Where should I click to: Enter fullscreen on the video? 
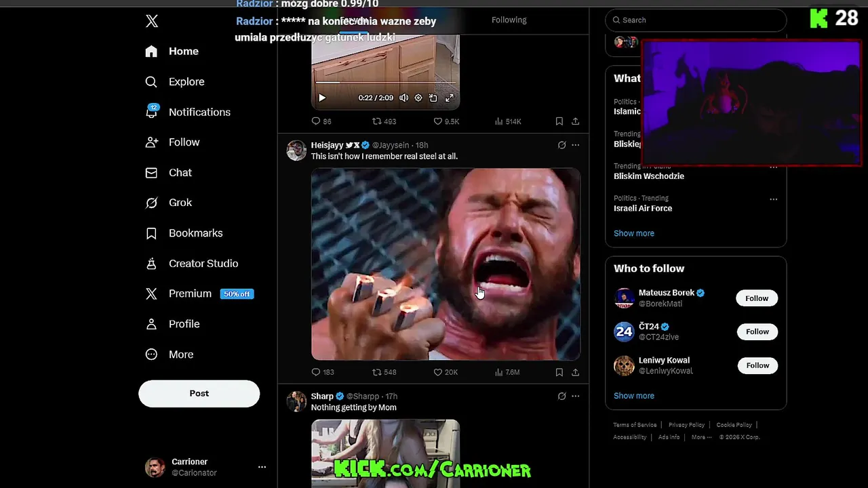[449, 98]
